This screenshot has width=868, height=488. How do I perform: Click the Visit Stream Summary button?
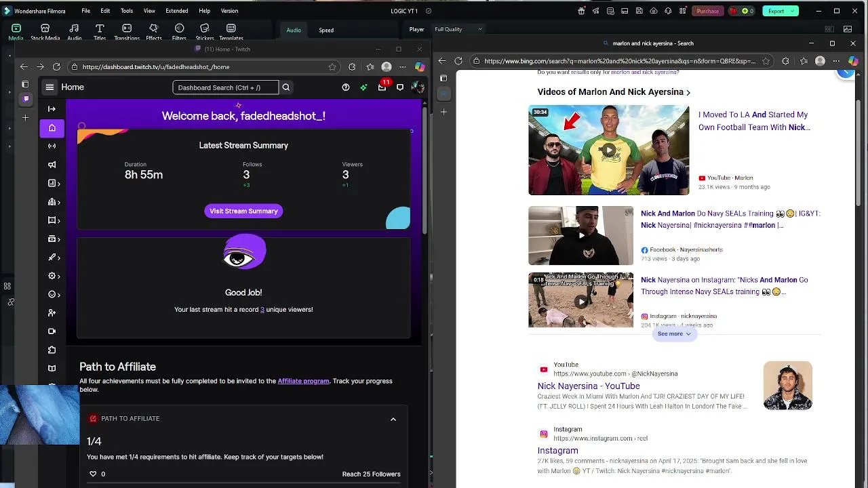(x=243, y=211)
